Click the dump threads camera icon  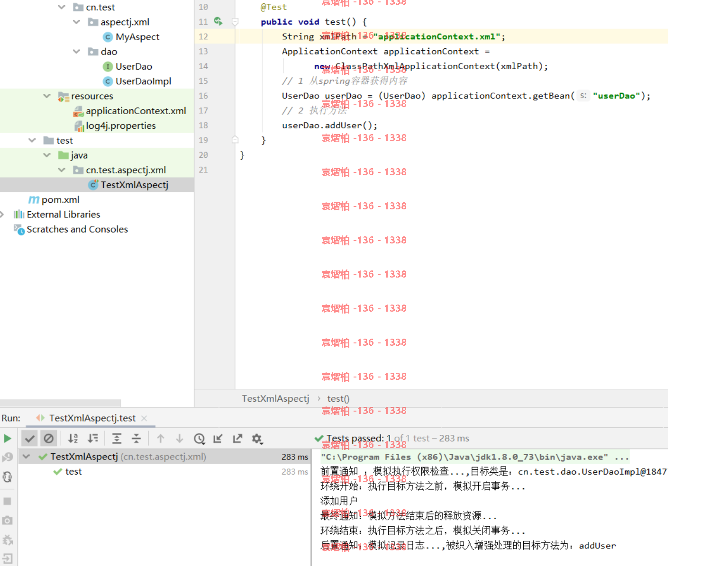tap(8, 521)
